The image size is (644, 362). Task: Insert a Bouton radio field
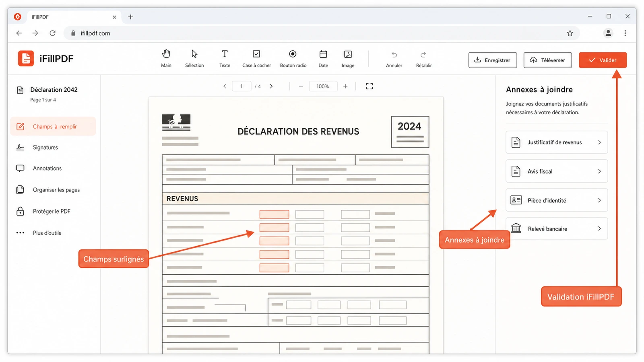coord(293,58)
